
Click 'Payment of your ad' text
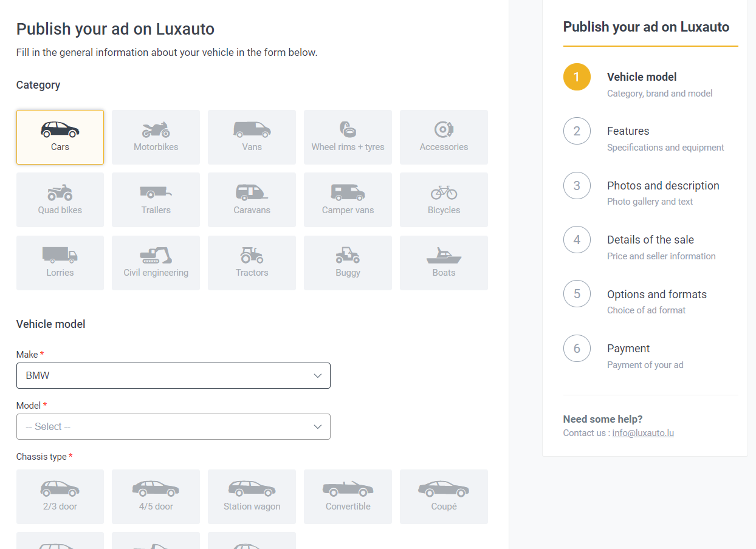point(645,365)
